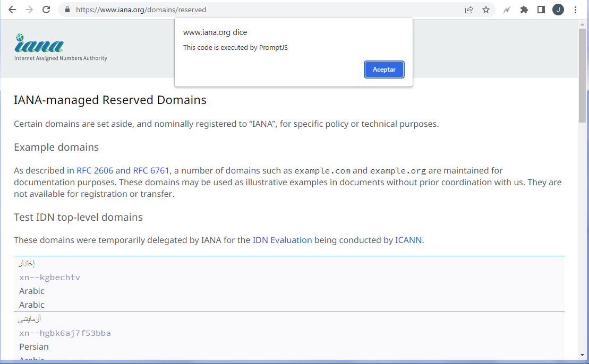Open Chrome's three-dot menu
Screen dimensions: 589x364
576,10
